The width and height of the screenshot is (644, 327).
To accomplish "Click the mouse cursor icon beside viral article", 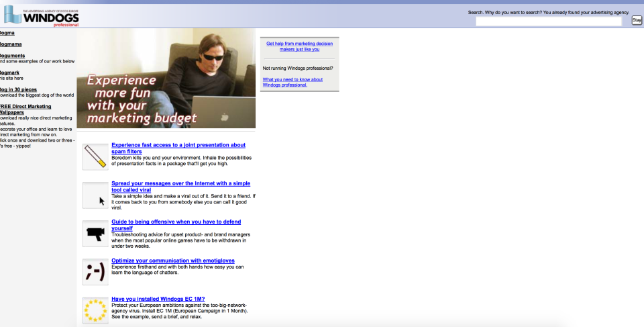I will (x=95, y=195).
